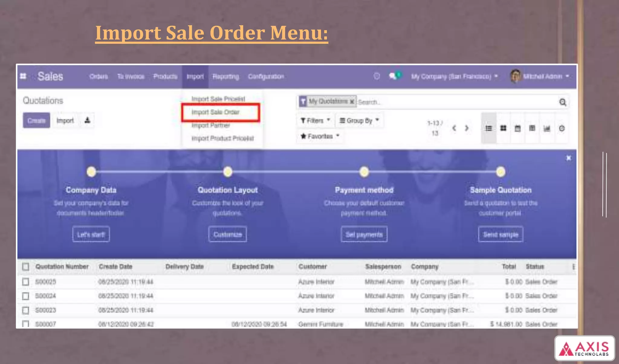Remove the My Quotations filter facet

352,101
